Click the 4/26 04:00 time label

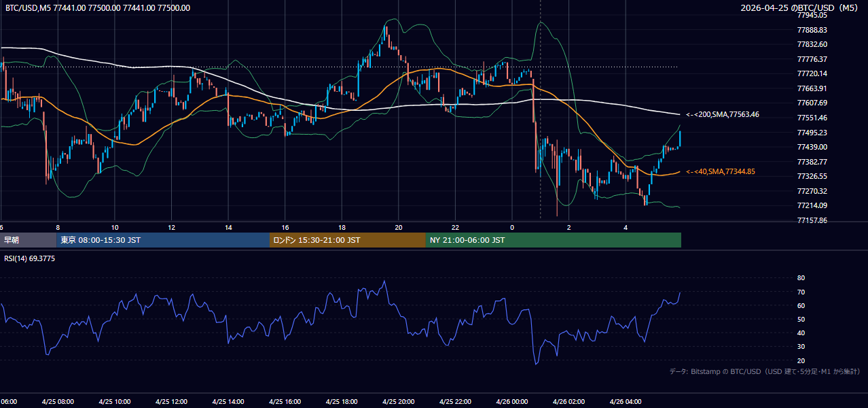pyautogui.click(x=626, y=401)
